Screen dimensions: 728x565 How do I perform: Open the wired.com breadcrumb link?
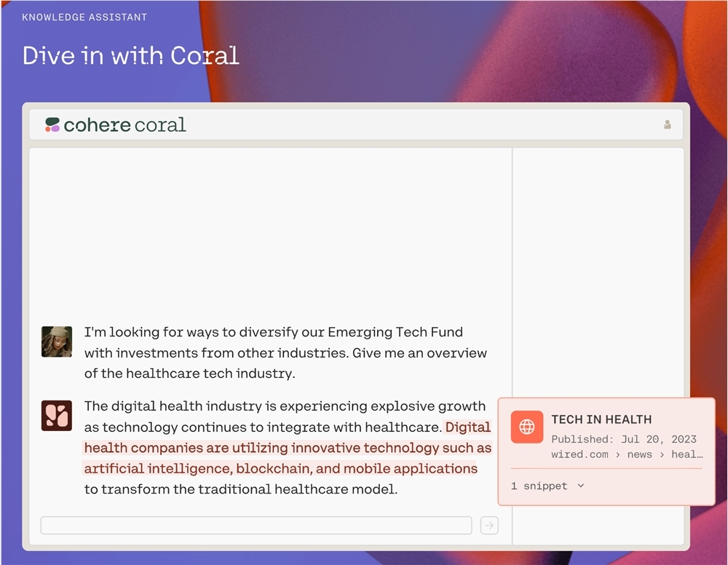(579, 454)
